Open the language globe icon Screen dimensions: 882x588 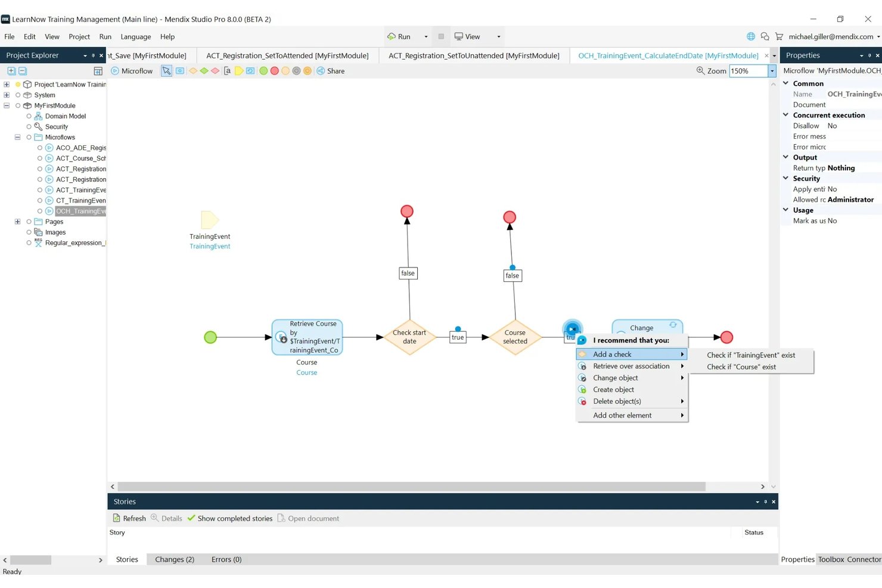click(751, 36)
